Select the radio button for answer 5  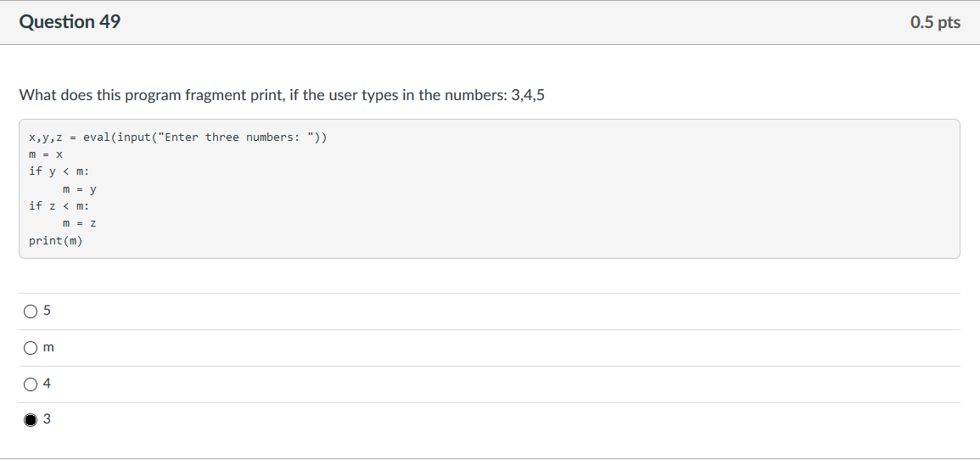[30, 311]
